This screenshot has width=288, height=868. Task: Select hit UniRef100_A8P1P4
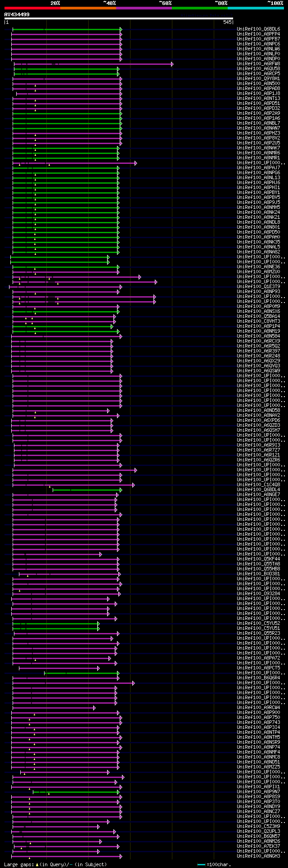coord(258,326)
